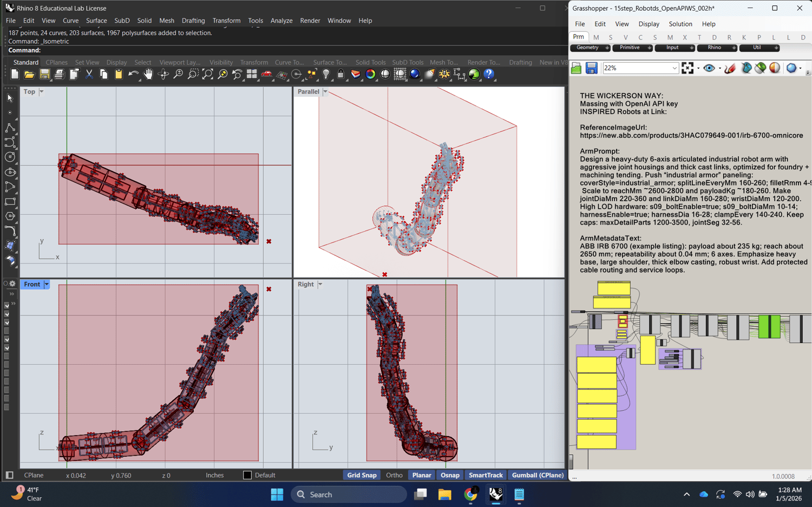Select the Polyline tool in sidebar
This screenshot has height=507, width=812.
10,128
